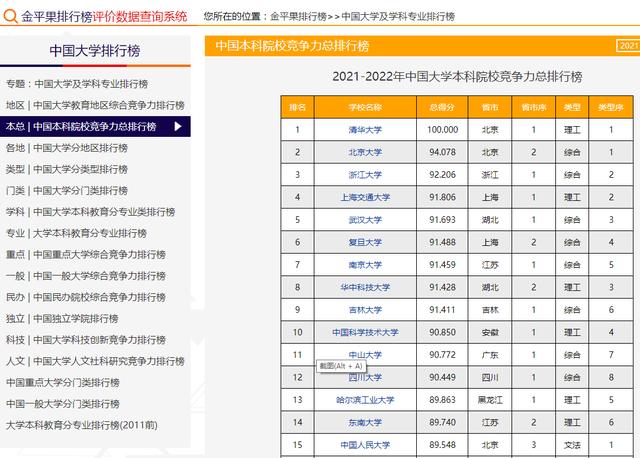Click the 类型序 column header
Screen dimensions: 640x458
pos(611,107)
